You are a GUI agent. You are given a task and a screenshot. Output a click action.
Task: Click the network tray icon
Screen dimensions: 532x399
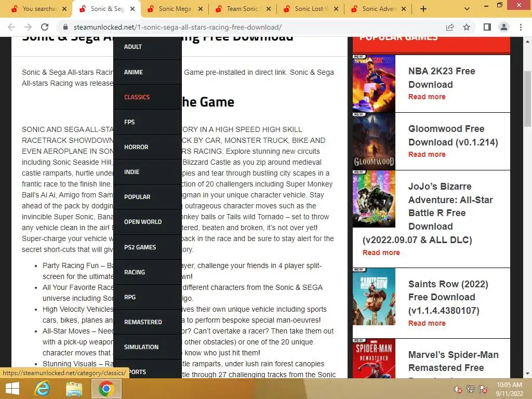pos(470,389)
